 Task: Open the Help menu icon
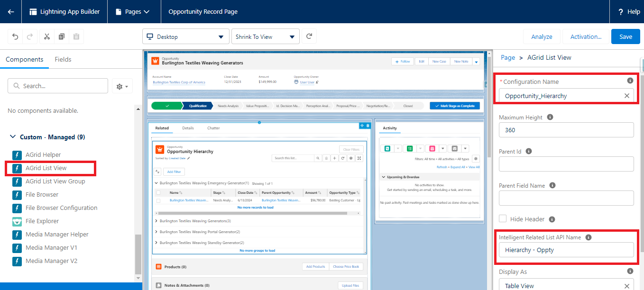[620, 12]
